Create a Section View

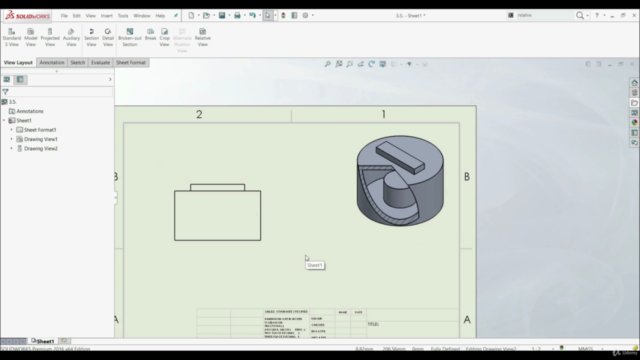[91, 37]
